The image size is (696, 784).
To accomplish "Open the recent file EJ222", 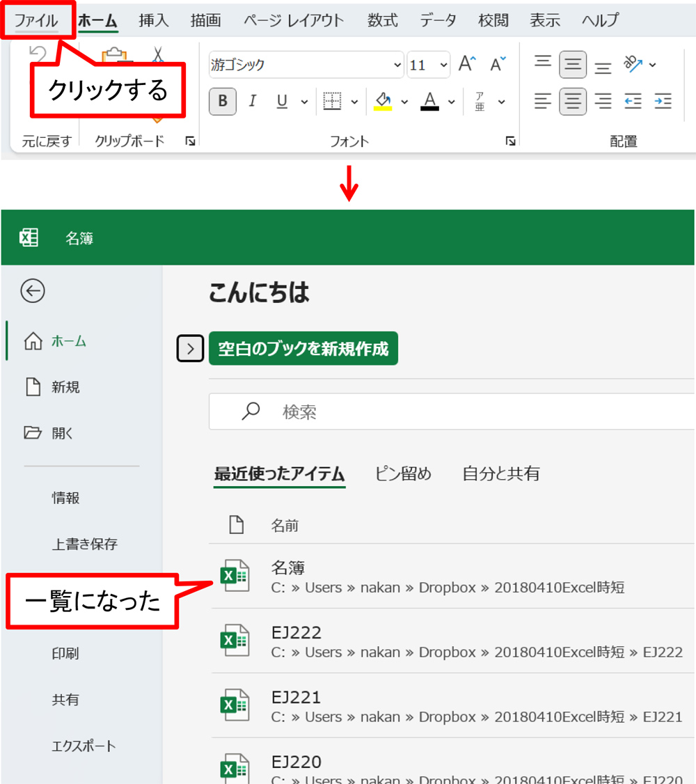I will 452,641.
